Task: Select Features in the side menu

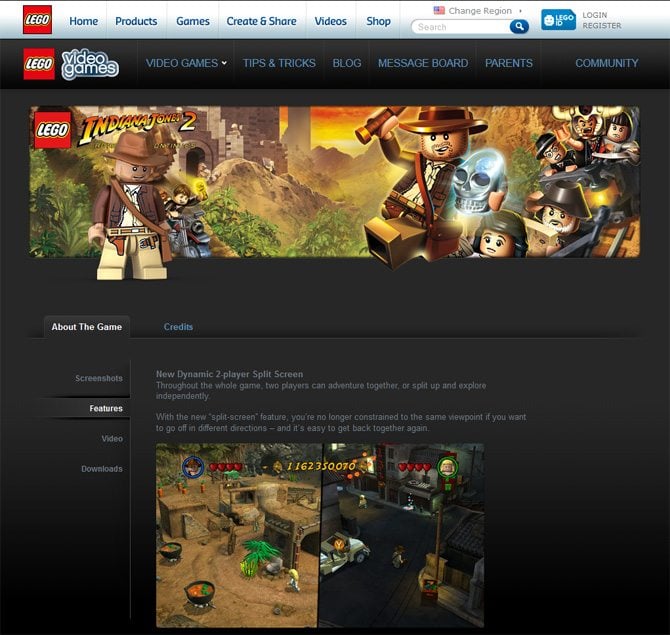Action: [x=106, y=408]
